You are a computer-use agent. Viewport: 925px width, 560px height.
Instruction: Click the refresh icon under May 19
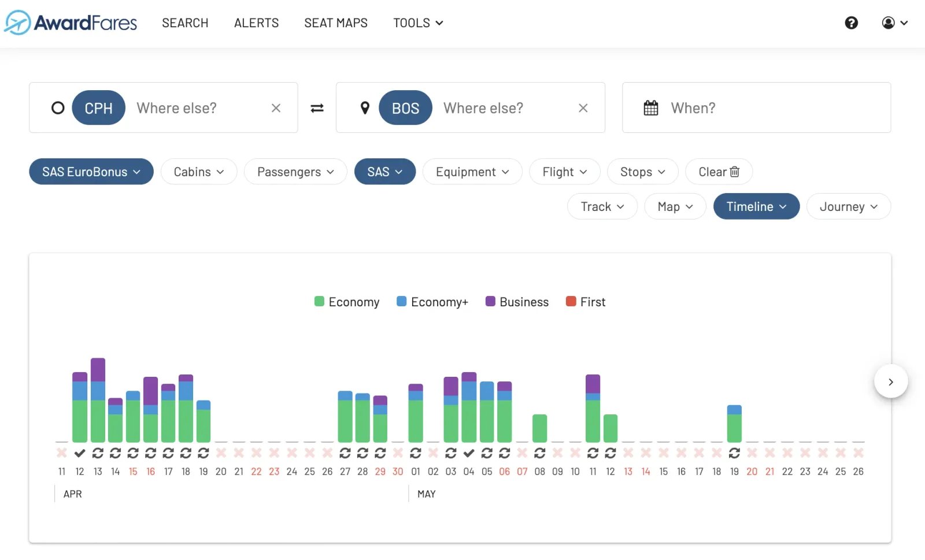[x=734, y=453]
